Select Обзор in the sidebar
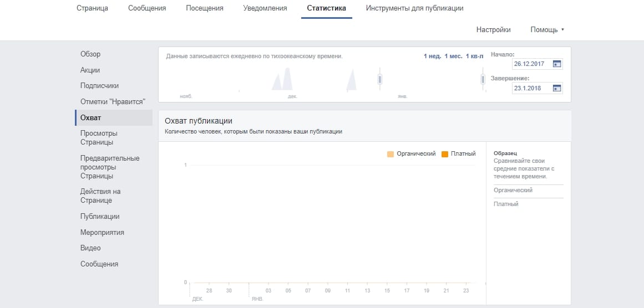This screenshot has height=308, width=644. pos(90,54)
